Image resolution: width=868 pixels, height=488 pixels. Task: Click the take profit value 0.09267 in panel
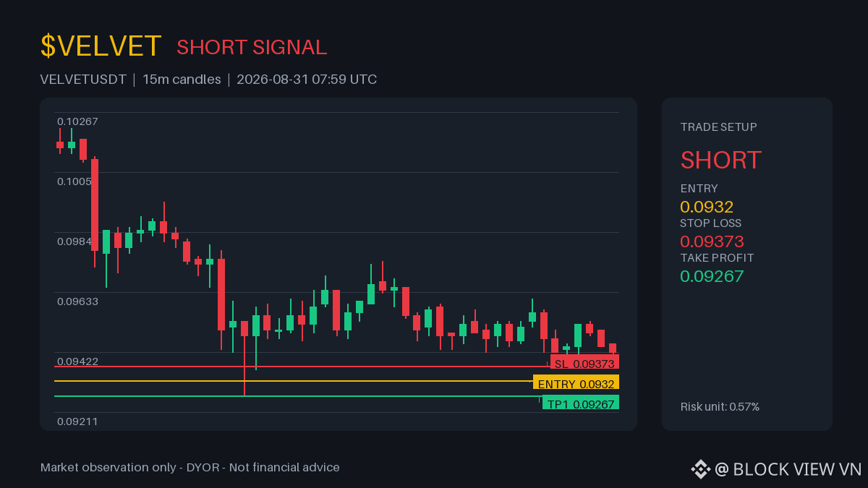click(712, 276)
